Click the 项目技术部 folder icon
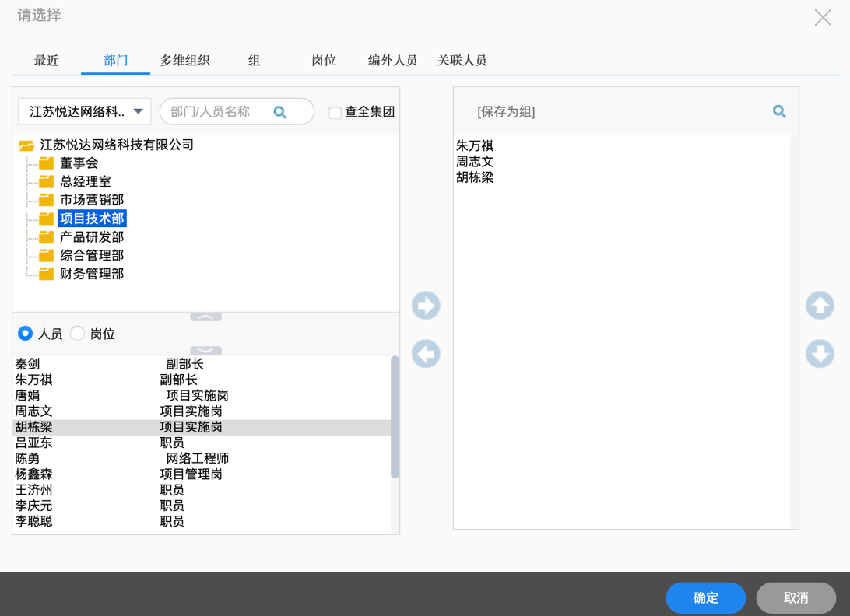Screen dimensions: 850x616 45,219
